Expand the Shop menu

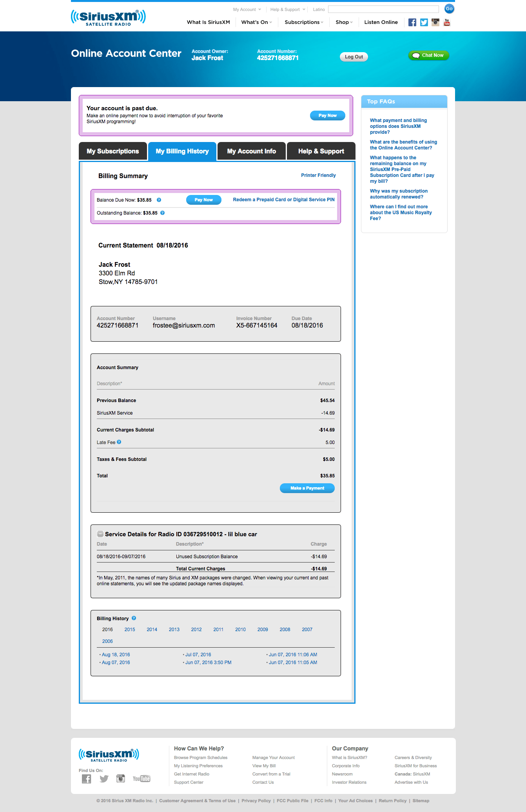click(344, 22)
